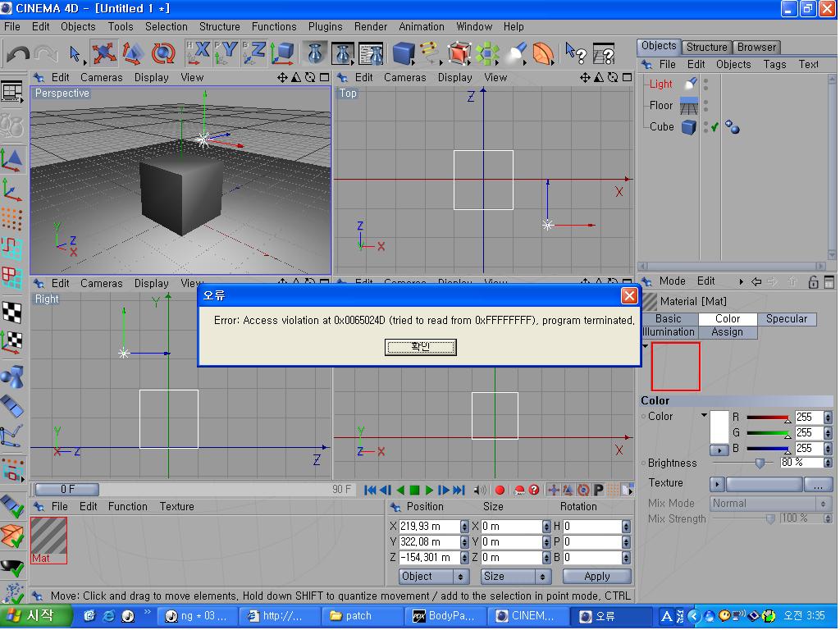Toggle Cube object visibility dots
840x630 pixels.
(x=705, y=127)
